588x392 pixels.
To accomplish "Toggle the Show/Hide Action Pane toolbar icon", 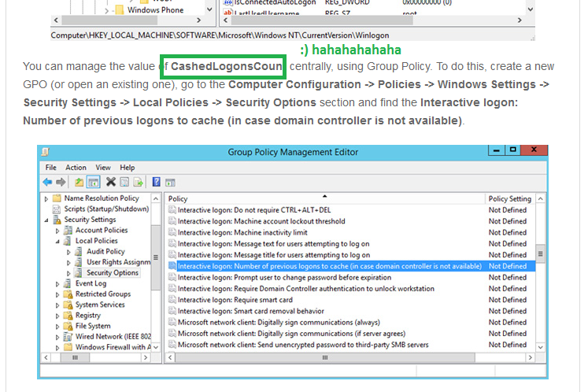I will tap(170, 183).
